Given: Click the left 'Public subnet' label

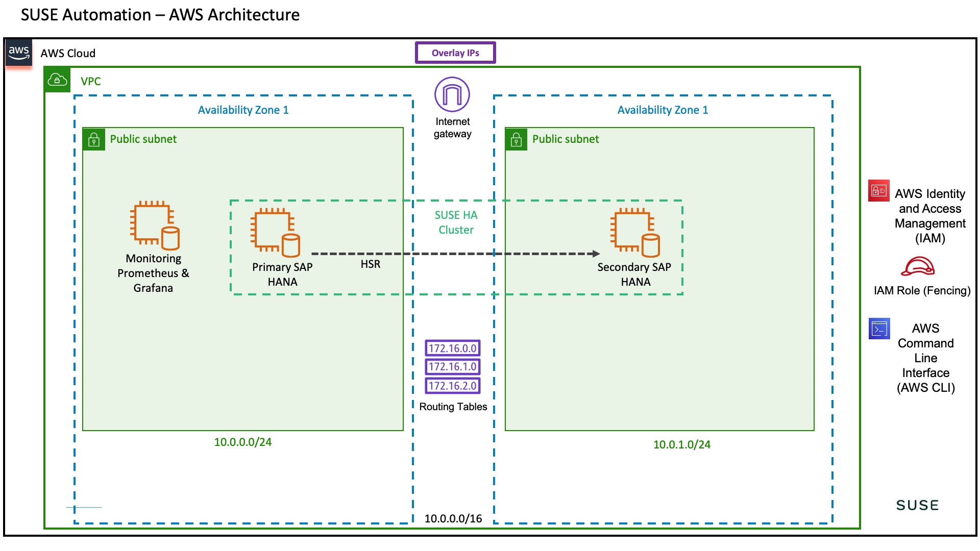Looking at the screenshot, I should [143, 139].
